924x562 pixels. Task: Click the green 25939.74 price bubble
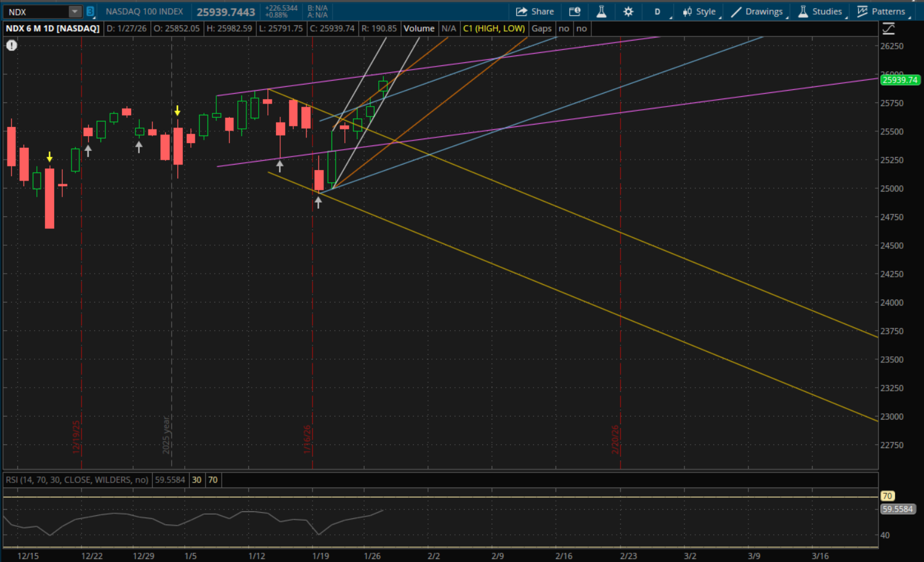pos(899,80)
